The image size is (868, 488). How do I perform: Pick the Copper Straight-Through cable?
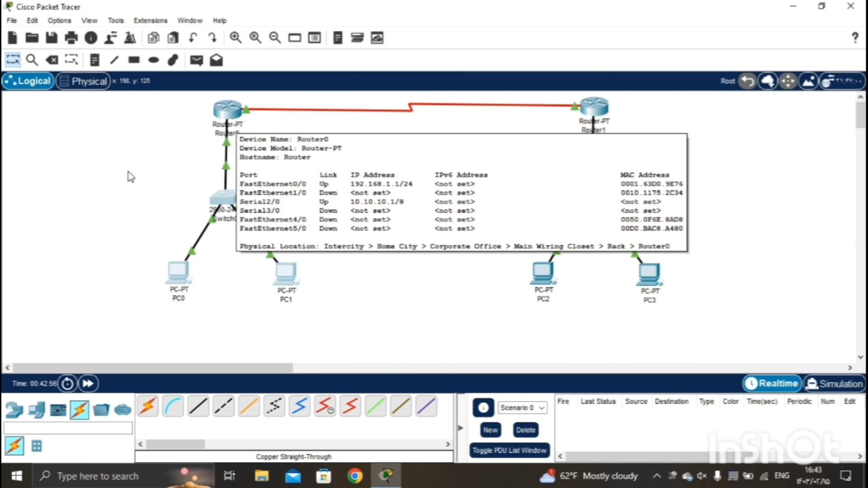tap(198, 406)
